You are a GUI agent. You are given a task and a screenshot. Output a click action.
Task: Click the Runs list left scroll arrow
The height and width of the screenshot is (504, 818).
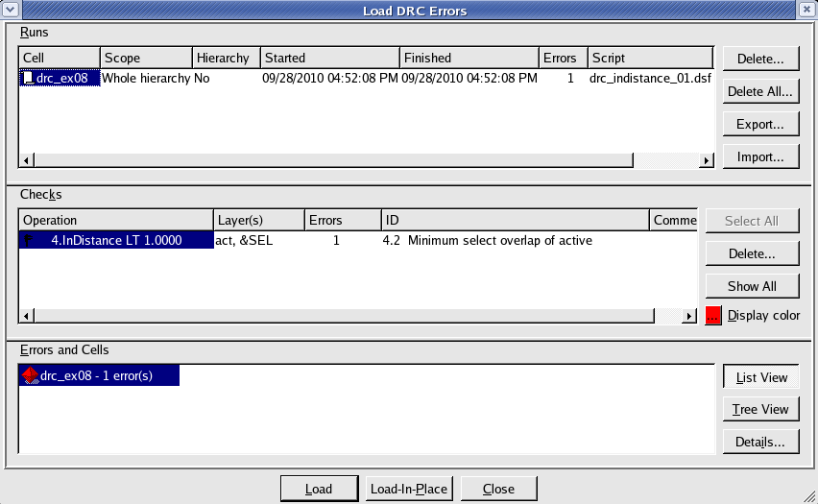point(26,160)
